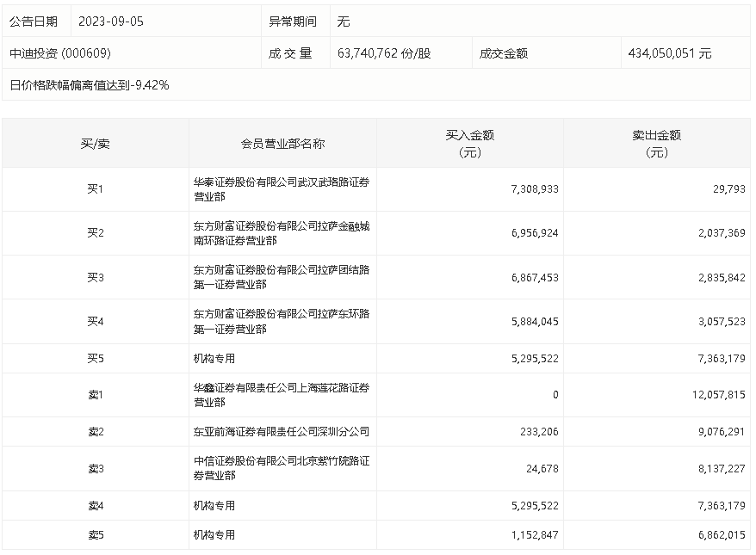Click 华鑫证券上海莲花路证券营业部 name
This screenshot has height=555, width=756.
[282, 395]
